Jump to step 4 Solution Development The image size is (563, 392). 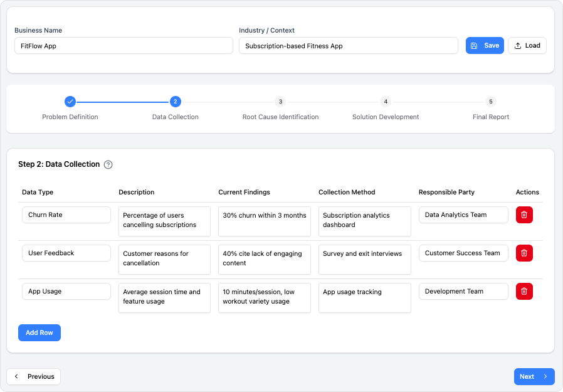tap(386, 102)
